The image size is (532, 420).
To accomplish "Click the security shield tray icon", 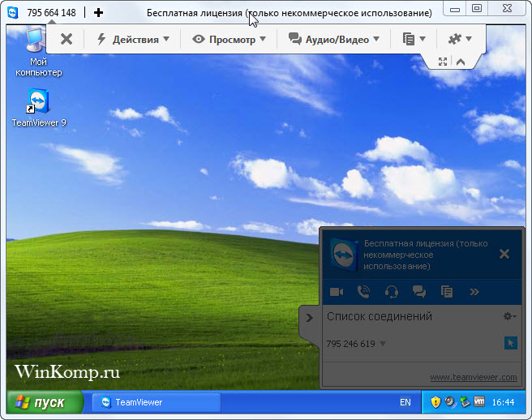I will (435, 402).
